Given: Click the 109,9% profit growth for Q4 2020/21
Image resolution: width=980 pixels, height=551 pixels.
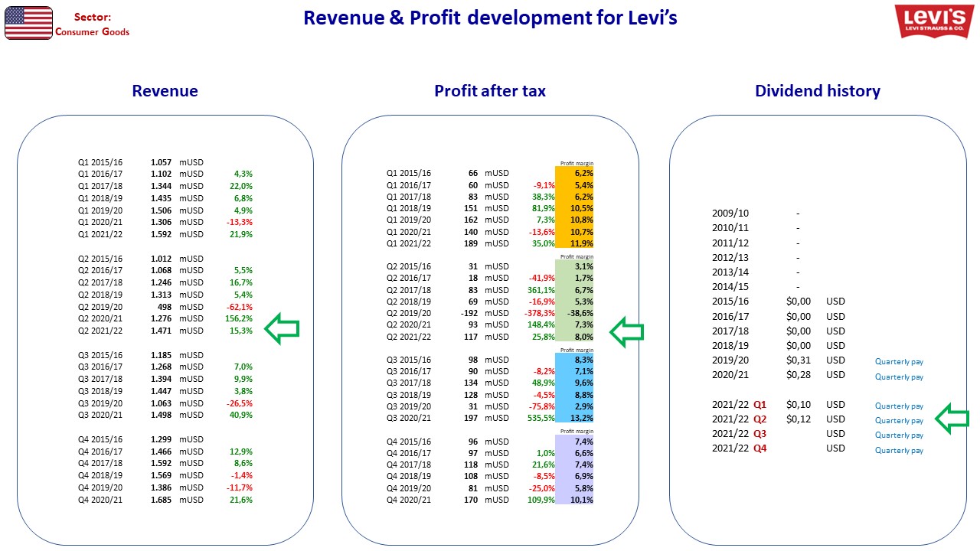Looking at the screenshot, I should (x=541, y=500).
